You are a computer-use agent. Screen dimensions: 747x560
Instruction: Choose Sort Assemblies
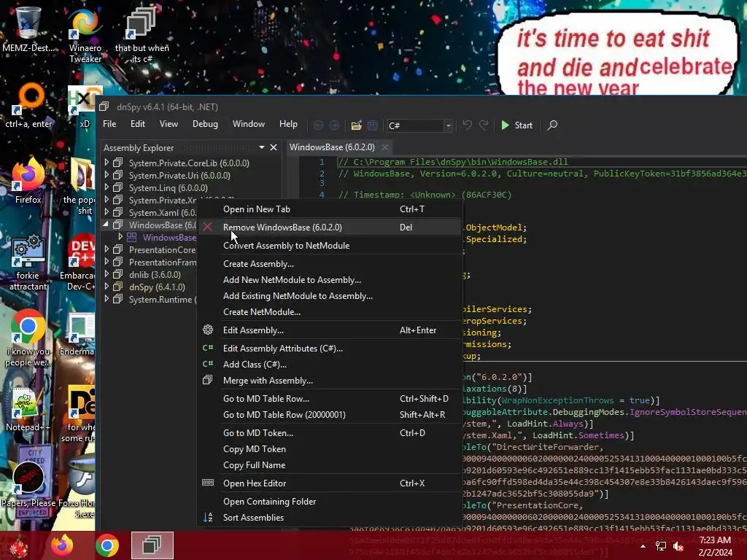coord(330,518)
